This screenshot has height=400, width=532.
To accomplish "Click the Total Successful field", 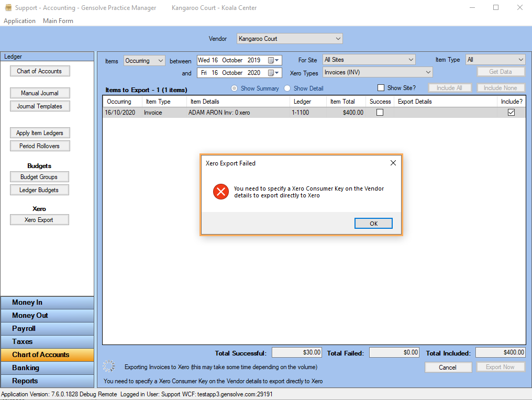I will click(297, 352).
